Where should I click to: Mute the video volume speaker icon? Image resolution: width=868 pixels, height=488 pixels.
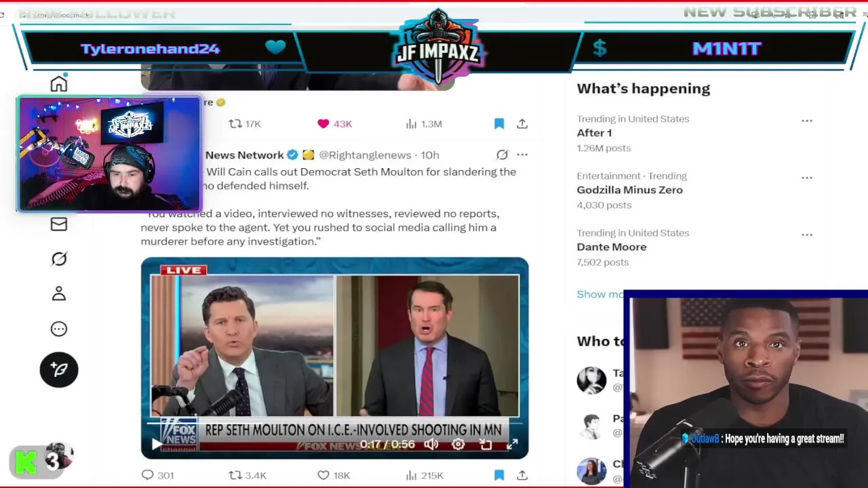[x=431, y=445]
